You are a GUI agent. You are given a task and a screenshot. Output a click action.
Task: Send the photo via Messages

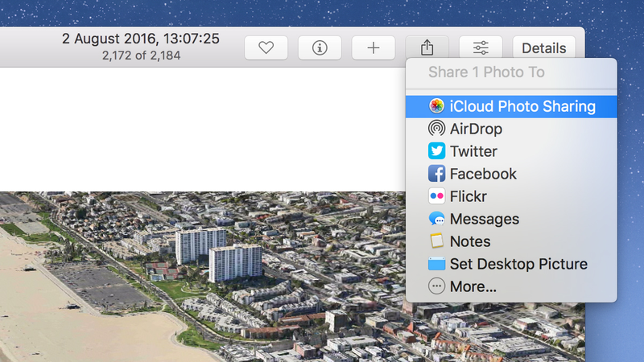(511, 219)
